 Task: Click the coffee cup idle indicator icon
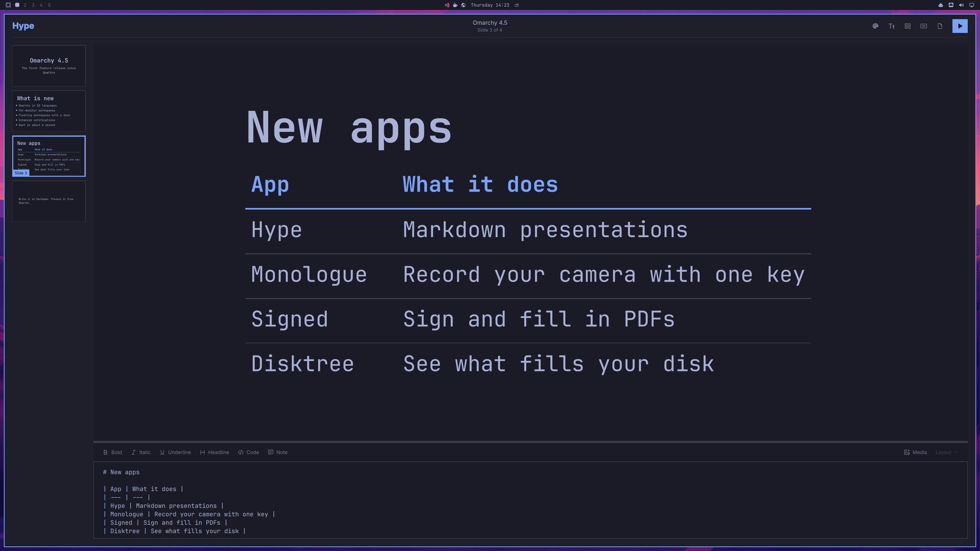(x=455, y=5)
